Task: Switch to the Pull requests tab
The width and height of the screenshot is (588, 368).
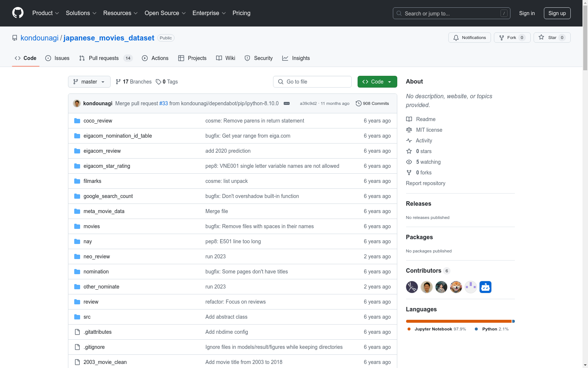Action: (106, 58)
